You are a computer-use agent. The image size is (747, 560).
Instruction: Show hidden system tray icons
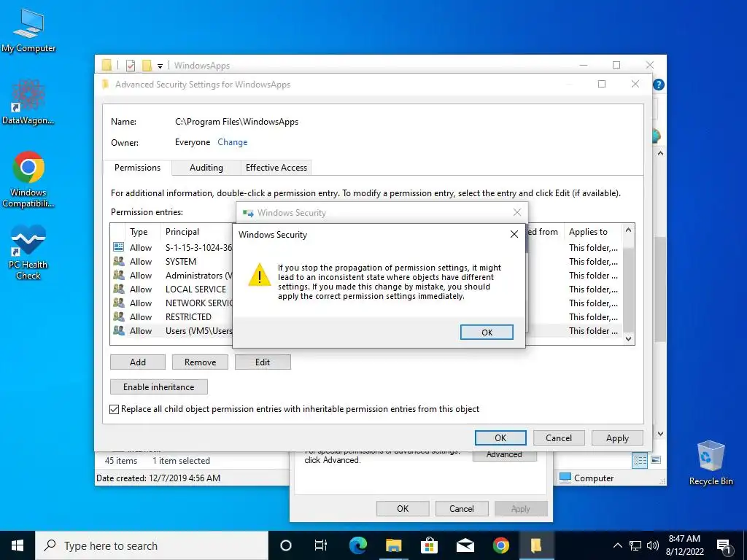pos(617,545)
